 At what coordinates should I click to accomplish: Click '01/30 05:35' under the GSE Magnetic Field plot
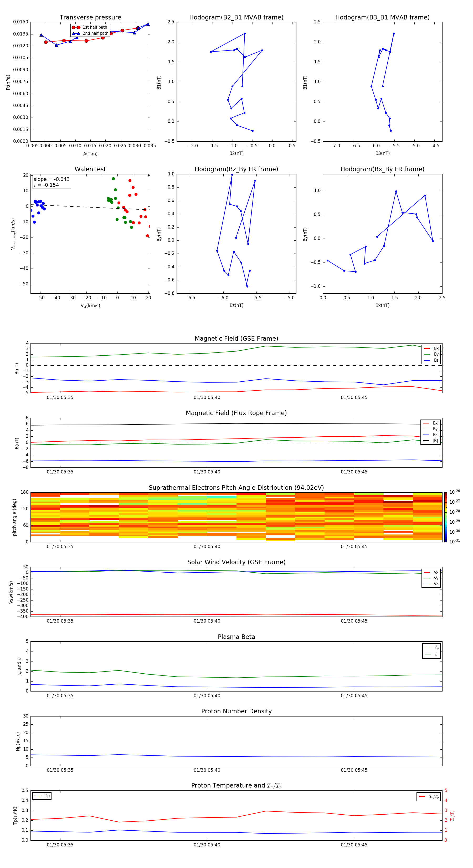60,398
